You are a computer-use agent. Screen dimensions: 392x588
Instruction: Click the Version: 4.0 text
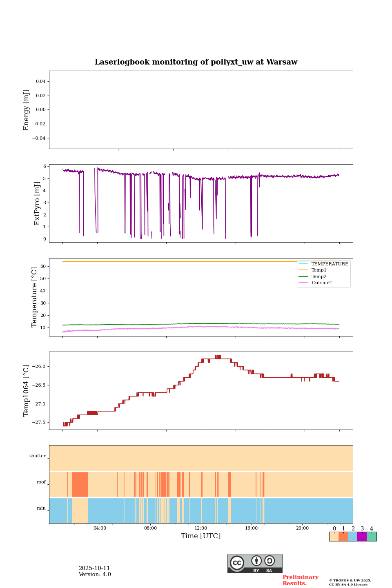pos(95,575)
